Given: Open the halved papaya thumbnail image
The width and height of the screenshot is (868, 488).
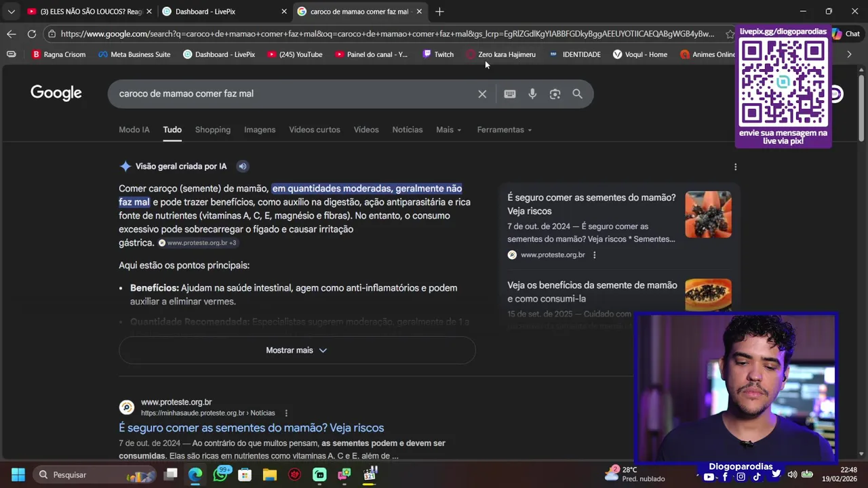Looking at the screenshot, I should 708,296.
